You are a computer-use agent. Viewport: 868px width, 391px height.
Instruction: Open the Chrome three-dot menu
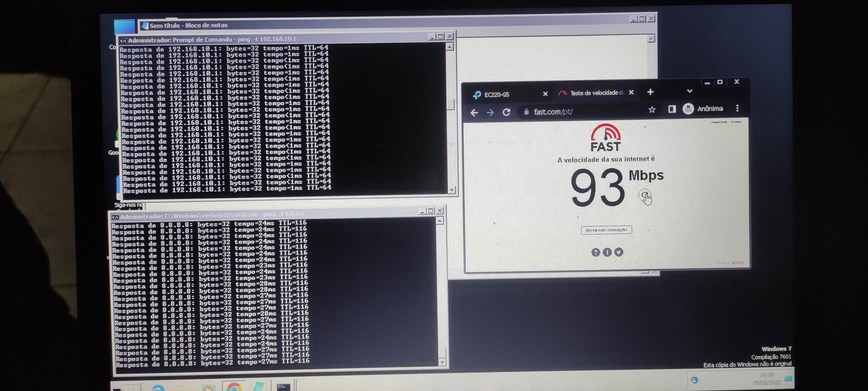pos(737,108)
